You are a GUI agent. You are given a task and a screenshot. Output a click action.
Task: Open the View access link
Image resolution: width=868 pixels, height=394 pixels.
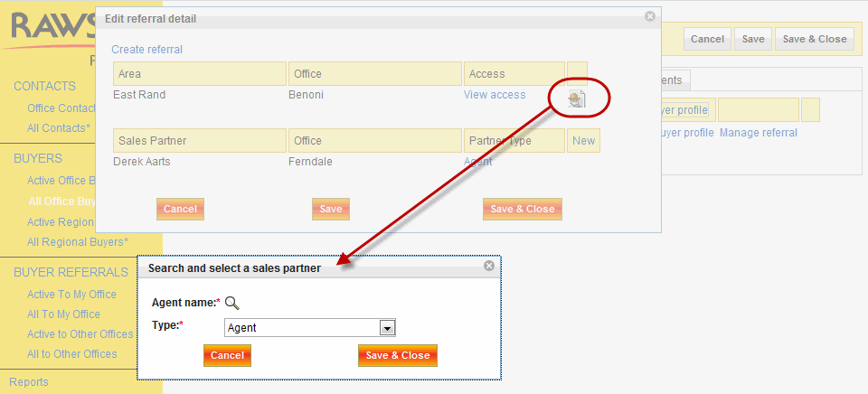[x=495, y=95]
